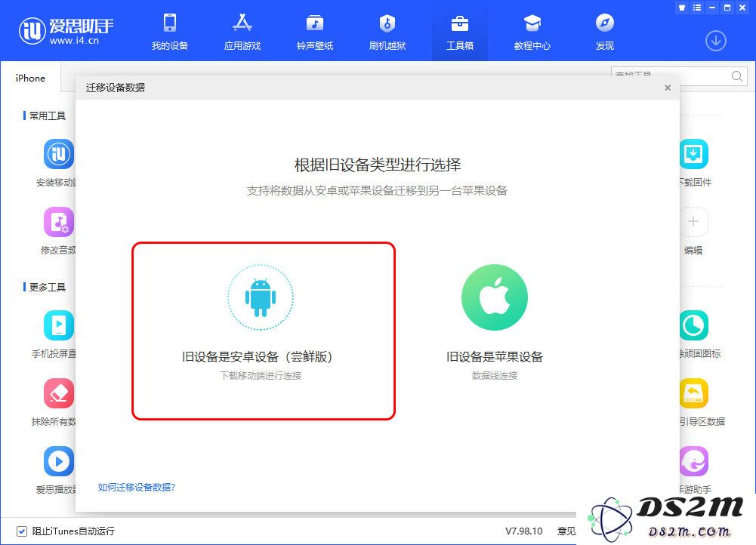Viewport: 756px width, 545px height.
Task: Click the search magnifier icon
Action: click(x=736, y=76)
